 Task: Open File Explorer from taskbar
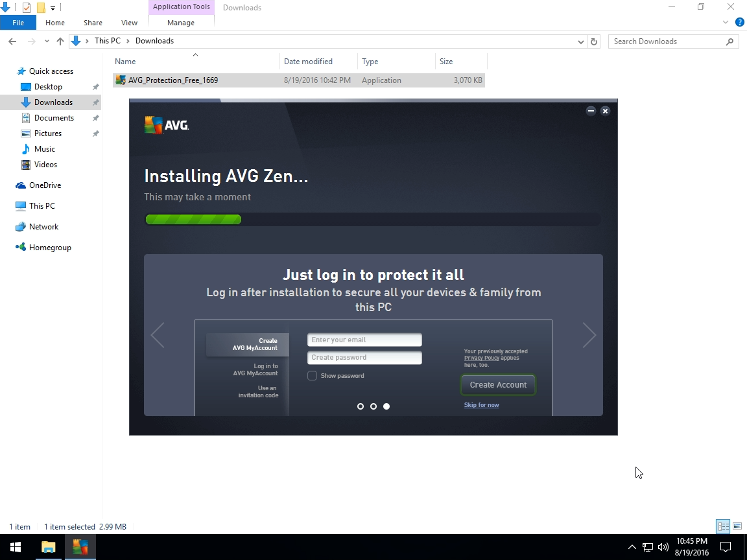click(x=48, y=547)
